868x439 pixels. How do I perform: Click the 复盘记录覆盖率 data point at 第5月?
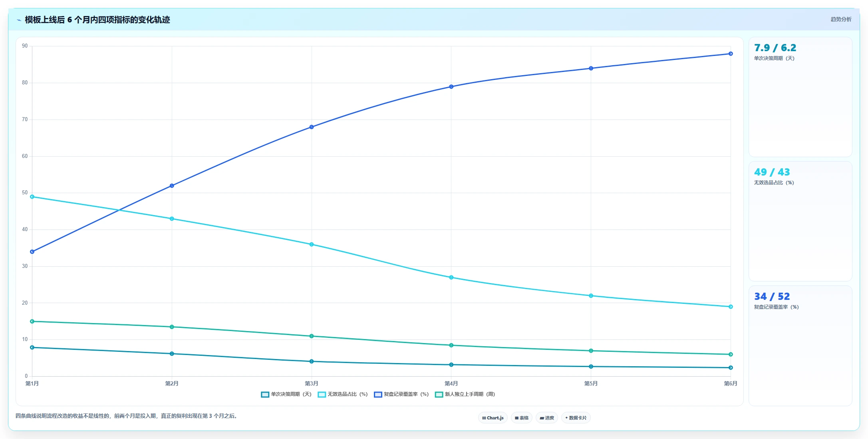591,68
